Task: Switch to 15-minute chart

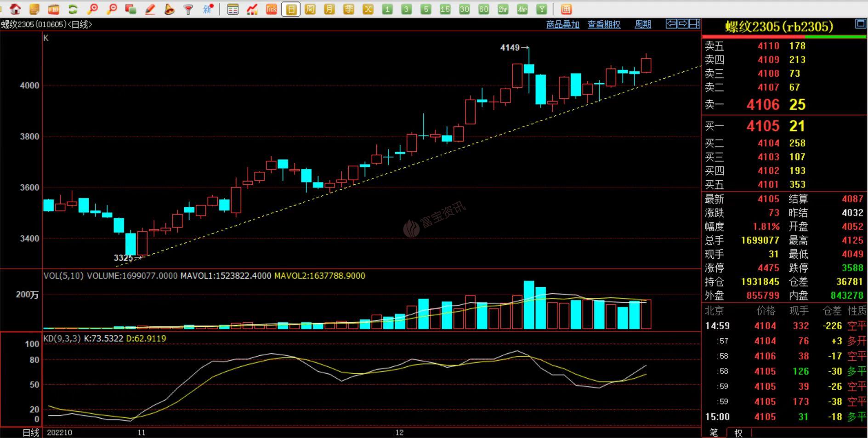Action: pos(445,9)
